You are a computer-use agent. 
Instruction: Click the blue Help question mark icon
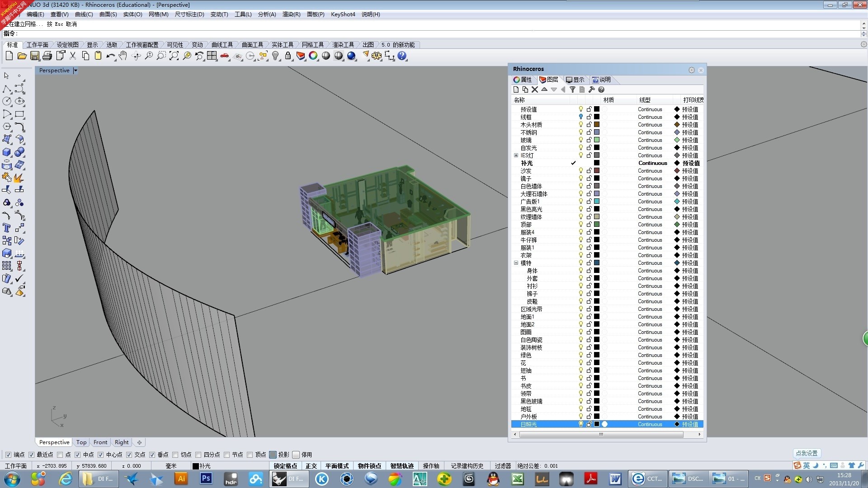pos(402,56)
